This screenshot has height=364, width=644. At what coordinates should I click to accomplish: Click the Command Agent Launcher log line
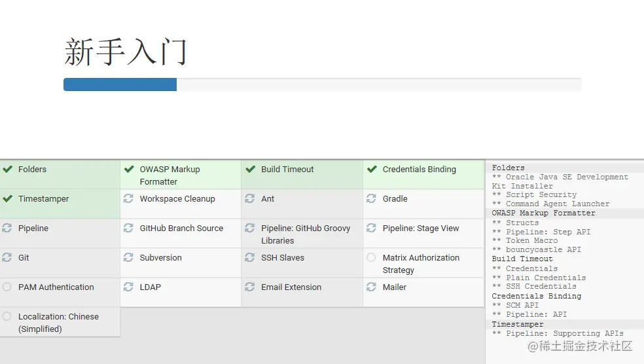coord(551,204)
